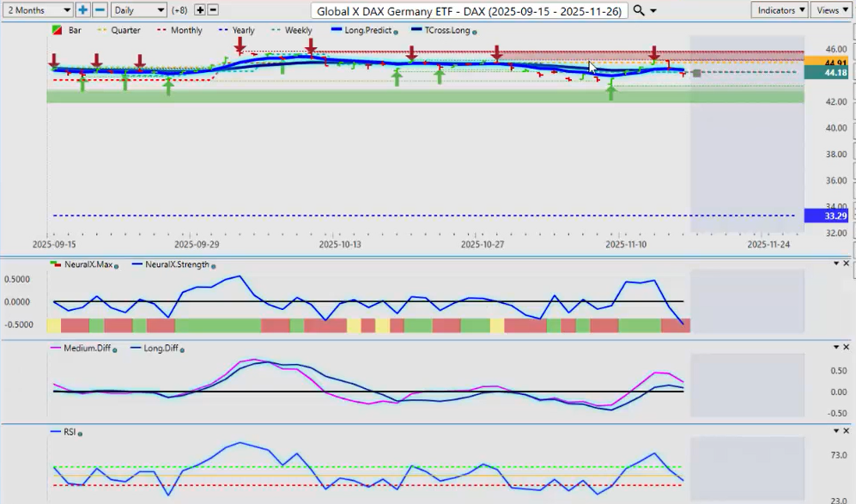Click the black minus forecast decrement button
Image resolution: width=856 pixels, height=504 pixels.
pos(213,10)
